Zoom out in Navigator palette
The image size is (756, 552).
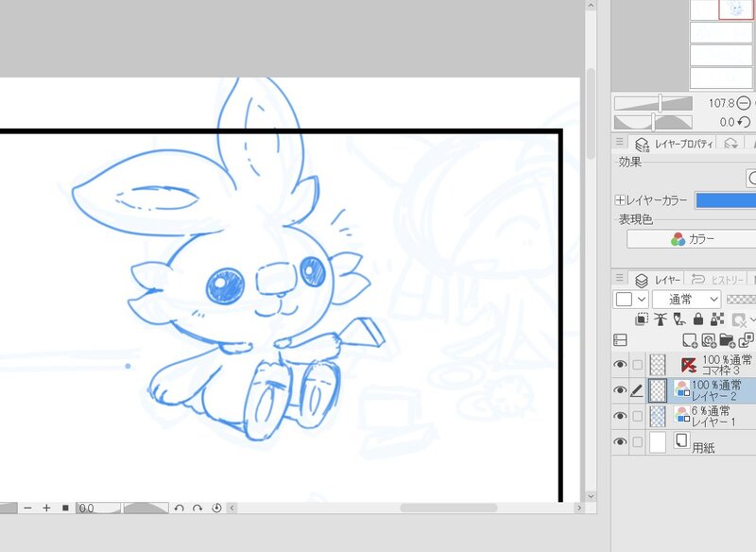click(744, 103)
